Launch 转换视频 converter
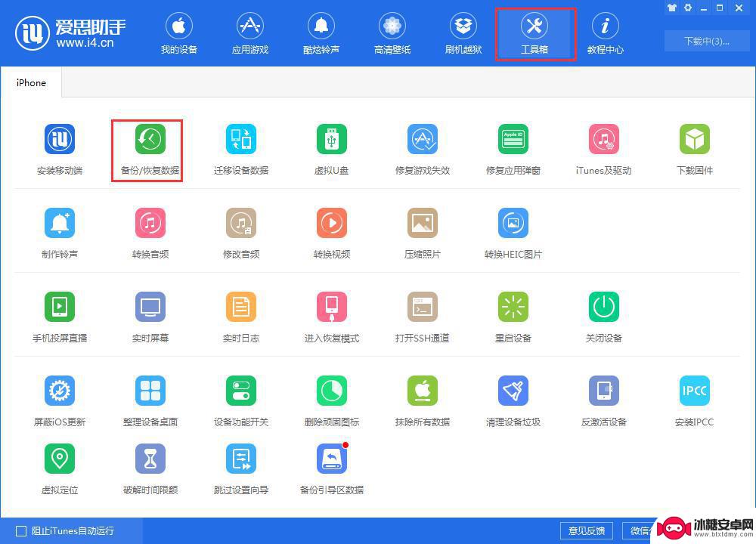The width and height of the screenshot is (756, 544). pyautogui.click(x=331, y=233)
